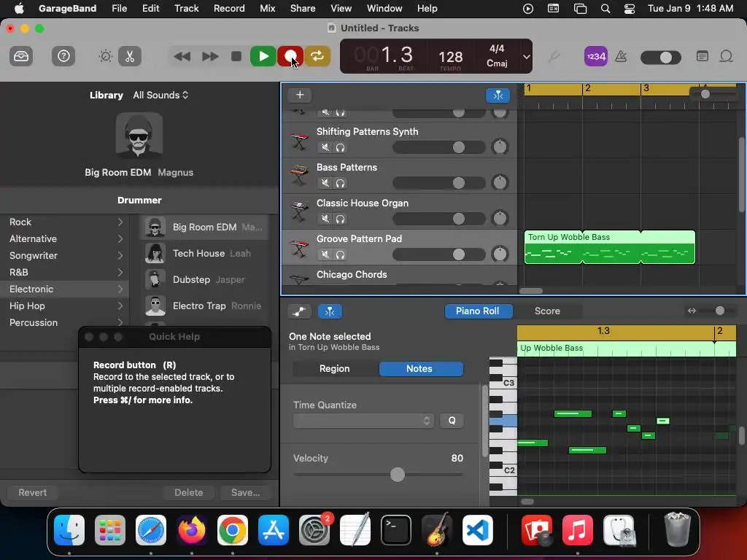Click the Shifting Patterns Synth pan knob
Viewport: 747px width, 560px height.
(500, 147)
